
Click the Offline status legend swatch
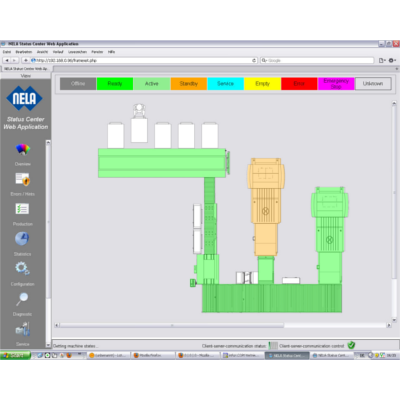[x=78, y=84]
